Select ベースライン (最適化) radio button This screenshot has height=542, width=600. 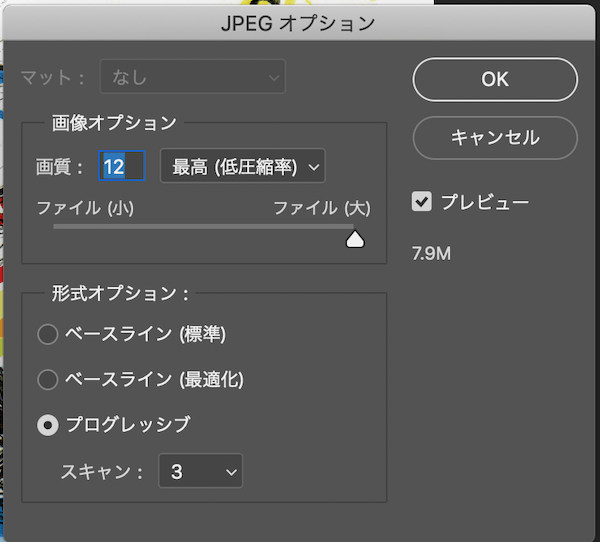(48, 379)
